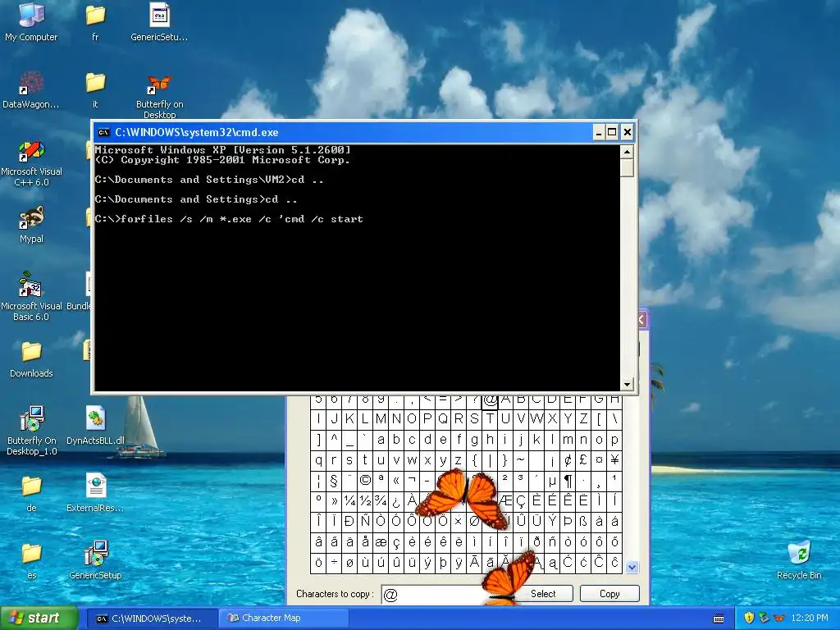Select the ÷ character in Character Map

[x=334, y=563]
